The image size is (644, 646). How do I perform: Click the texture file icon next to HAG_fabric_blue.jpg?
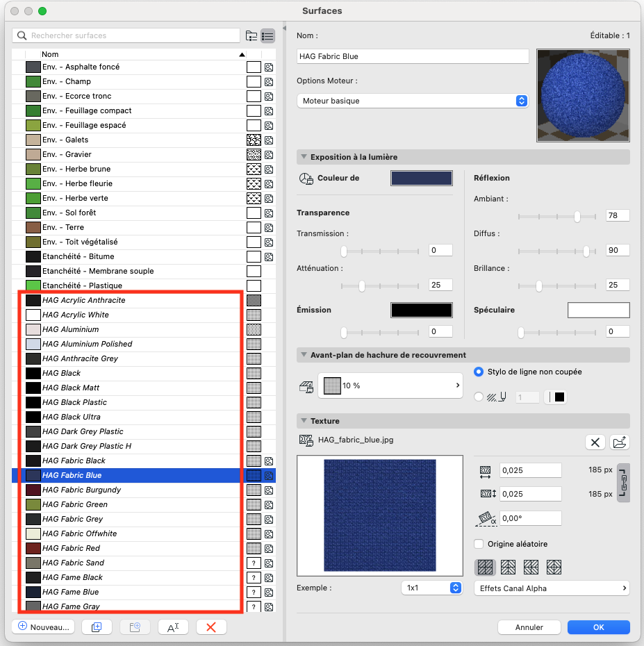306,440
